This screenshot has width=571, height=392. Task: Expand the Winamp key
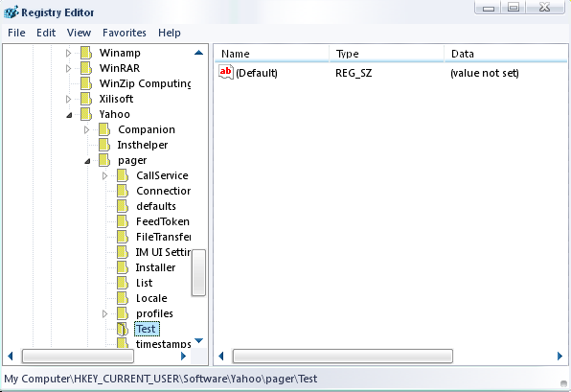pos(68,53)
